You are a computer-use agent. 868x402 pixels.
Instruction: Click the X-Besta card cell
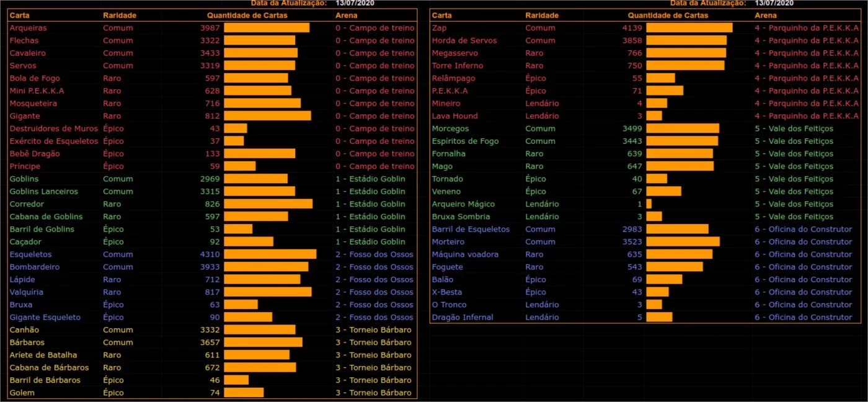(446, 292)
